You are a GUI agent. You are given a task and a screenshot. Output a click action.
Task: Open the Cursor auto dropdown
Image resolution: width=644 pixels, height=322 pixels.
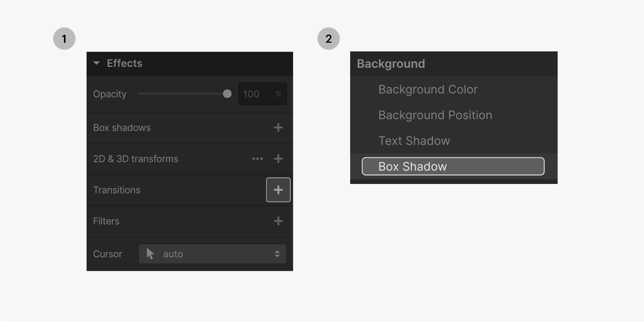pyautogui.click(x=212, y=254)
